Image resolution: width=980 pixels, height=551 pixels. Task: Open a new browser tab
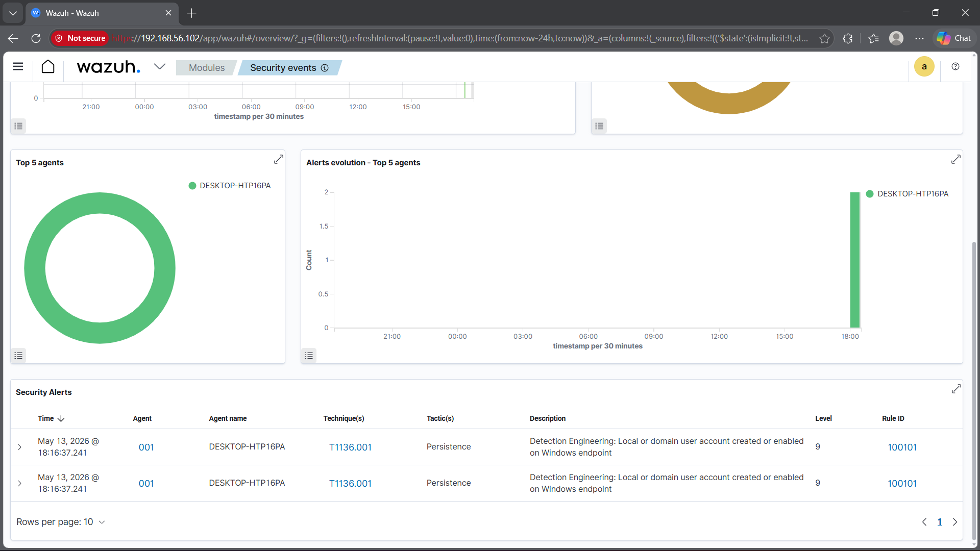[191, 13]
